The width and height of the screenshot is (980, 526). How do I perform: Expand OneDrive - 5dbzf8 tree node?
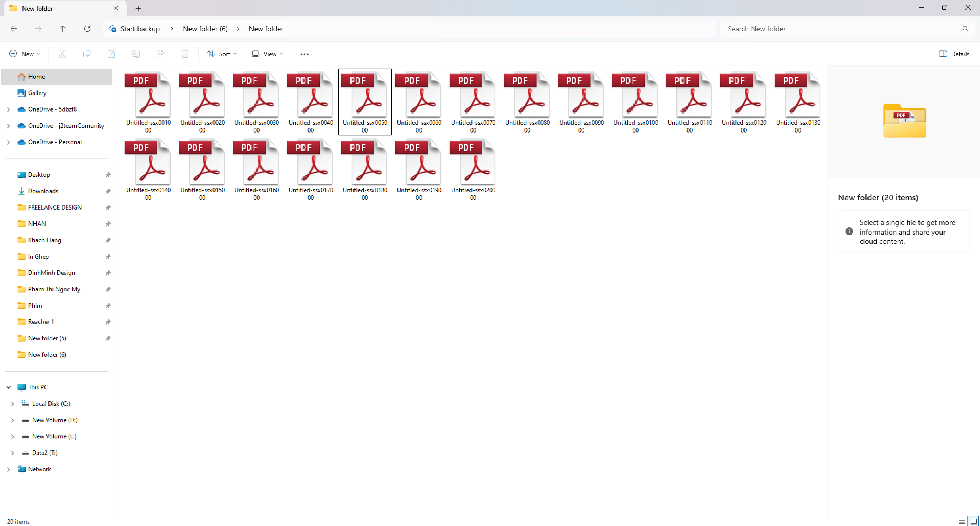coord(8,109)
